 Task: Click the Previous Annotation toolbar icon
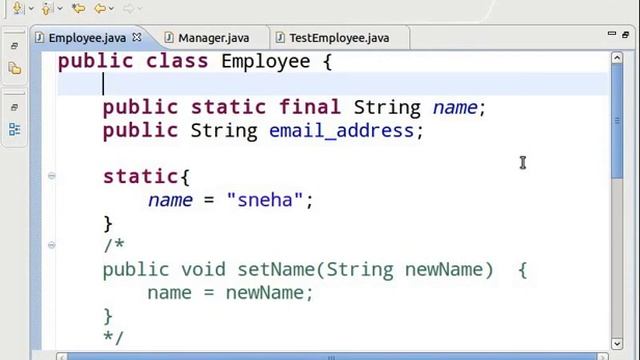[47, 8]
